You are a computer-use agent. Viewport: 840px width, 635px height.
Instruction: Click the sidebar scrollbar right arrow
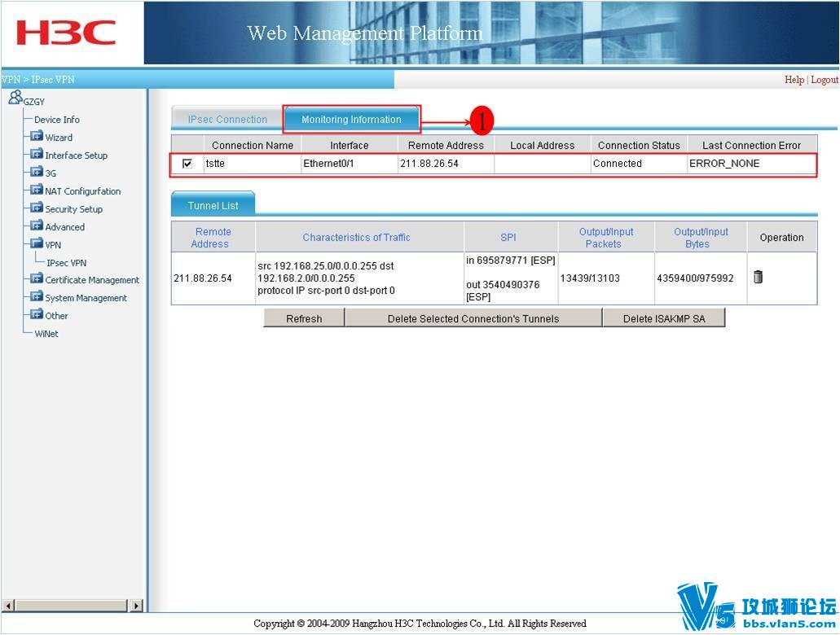click(137, 606)
